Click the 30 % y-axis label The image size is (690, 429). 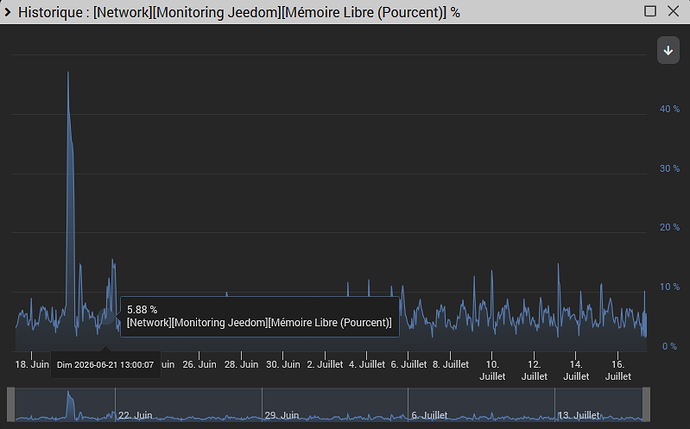[x=669, y=169]
